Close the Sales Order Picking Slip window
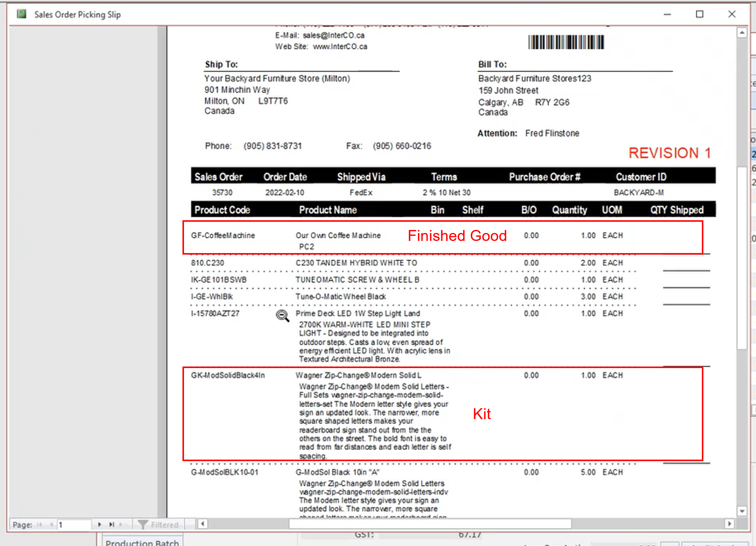756x546 pixels. pyautogui.click(x=732, y=14)
